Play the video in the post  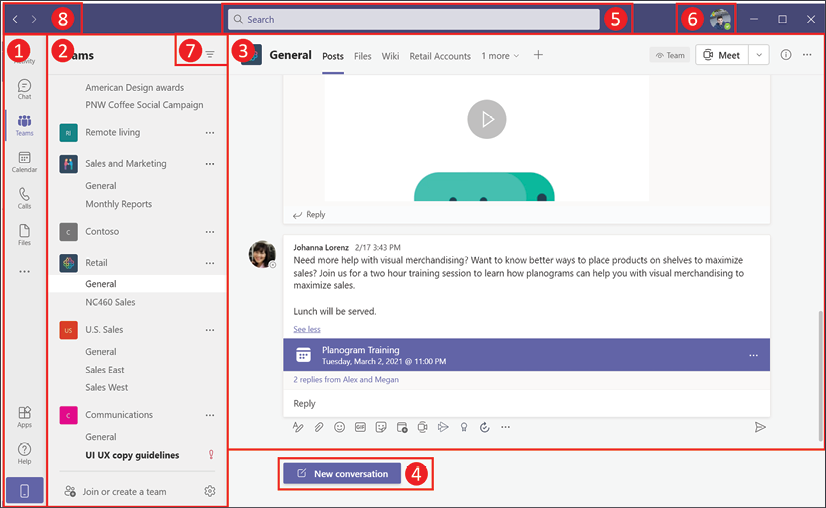pos(487,119)
